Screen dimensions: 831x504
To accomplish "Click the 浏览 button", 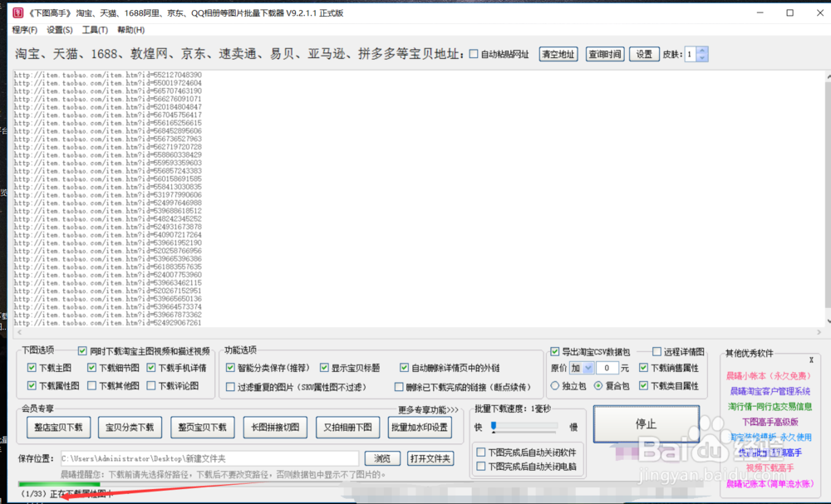I will tap(382, 458).
